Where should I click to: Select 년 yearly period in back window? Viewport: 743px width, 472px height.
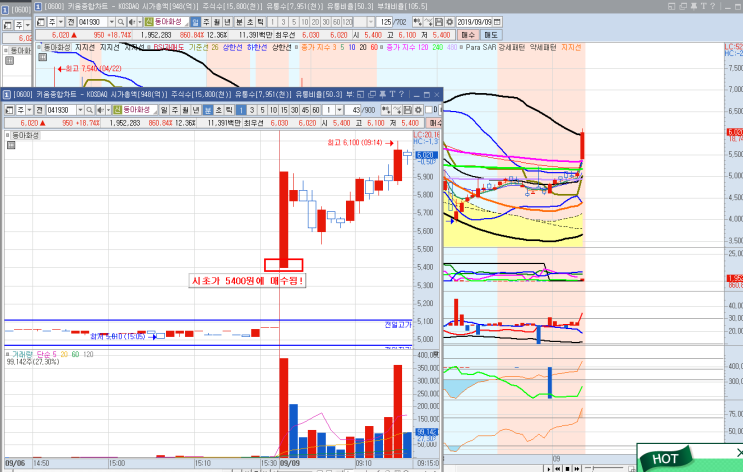227,22
